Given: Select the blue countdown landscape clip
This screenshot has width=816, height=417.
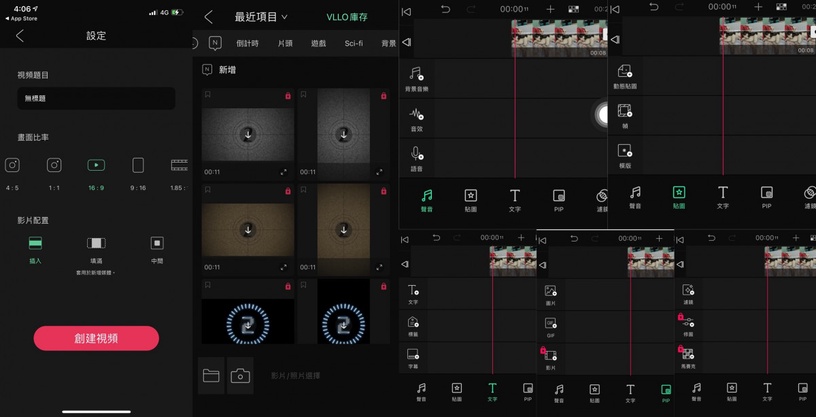Looking at the screenshot, I should [248, 311].
